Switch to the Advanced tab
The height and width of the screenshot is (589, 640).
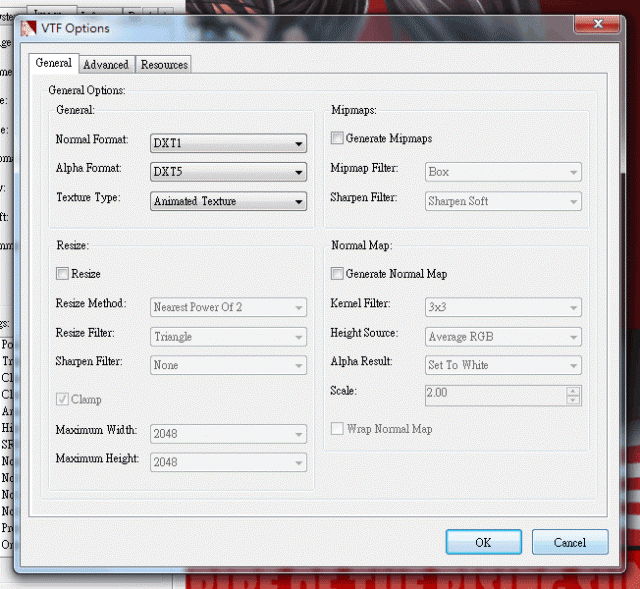(106, 64)
